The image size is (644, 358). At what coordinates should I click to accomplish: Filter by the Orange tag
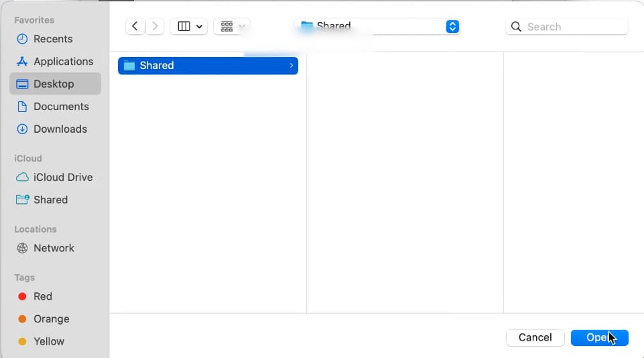click(x=51, y=319)
